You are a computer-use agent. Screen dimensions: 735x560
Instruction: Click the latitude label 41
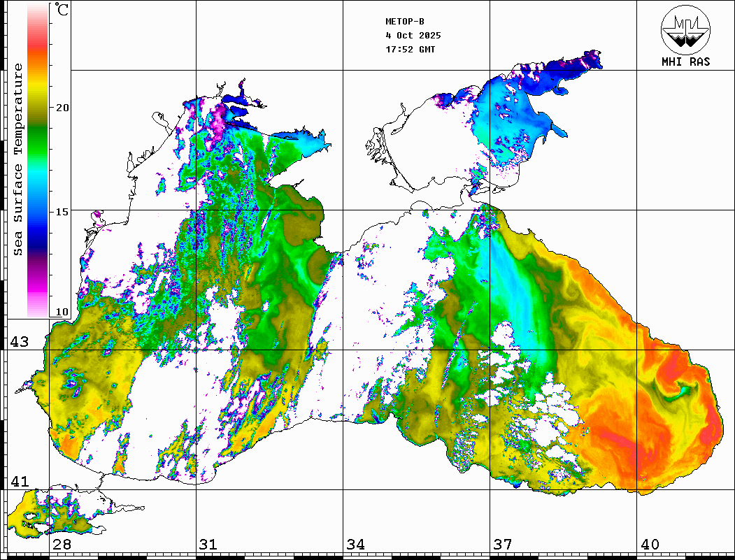point(19,482)
